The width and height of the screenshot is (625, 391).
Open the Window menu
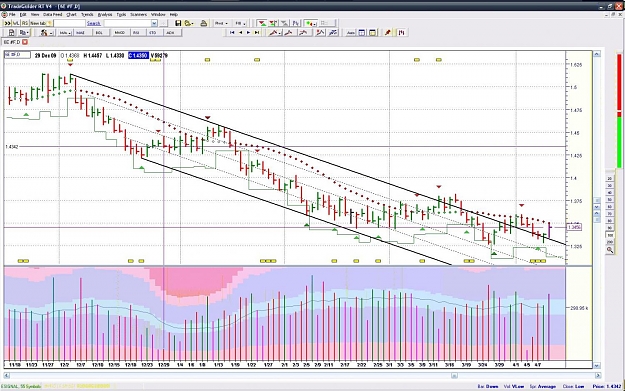pos(158,14)
